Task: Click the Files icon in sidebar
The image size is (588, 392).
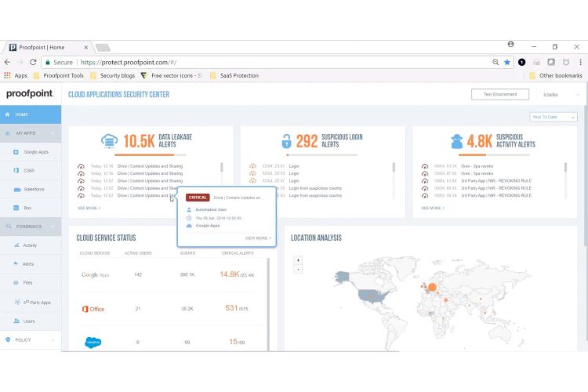Action: point(16,283)
